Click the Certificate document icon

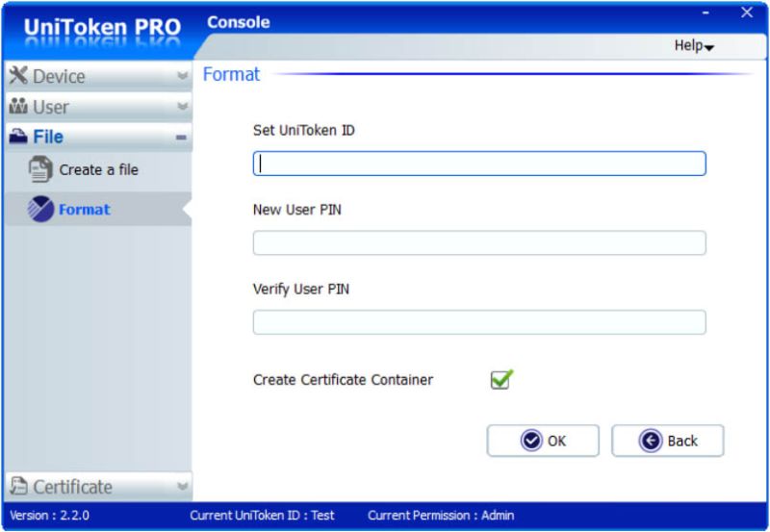pyautogui.click(x=19, y=486)
